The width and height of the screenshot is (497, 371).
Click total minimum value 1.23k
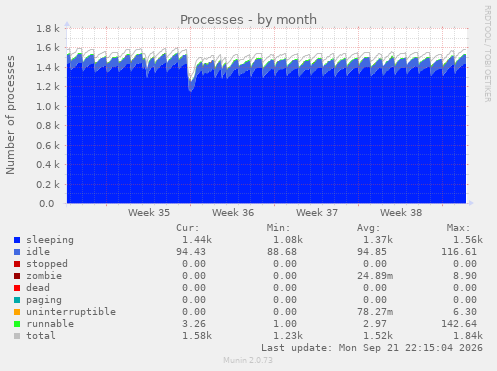(288, 336)
